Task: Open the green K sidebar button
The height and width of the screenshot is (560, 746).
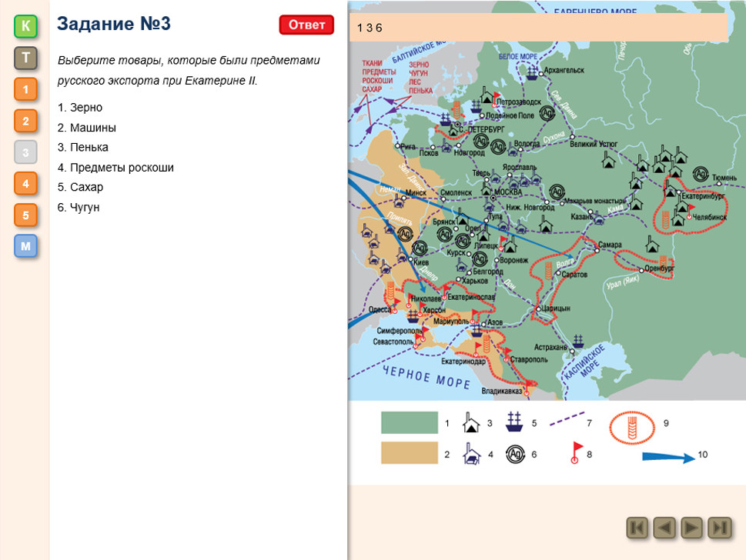Action: (25, 27)
